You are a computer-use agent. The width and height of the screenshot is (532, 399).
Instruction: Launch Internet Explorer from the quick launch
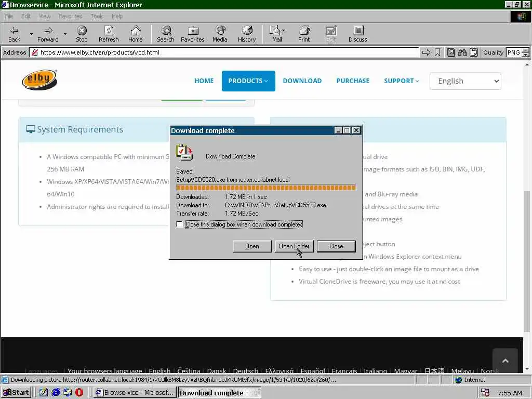pos(56,392)
